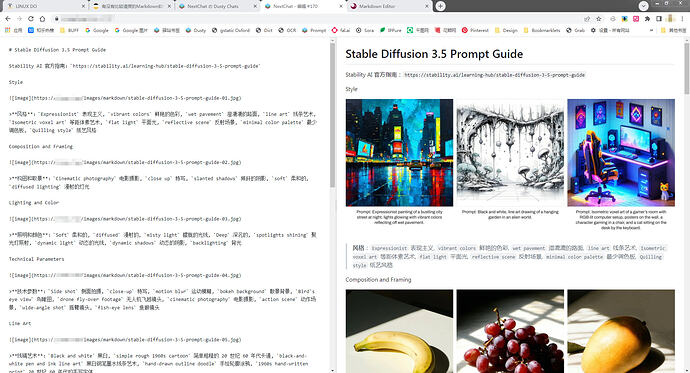Screen dimensions: 690x373
Task: Open the grapes photo in preview
Action: tap(510, 331)
